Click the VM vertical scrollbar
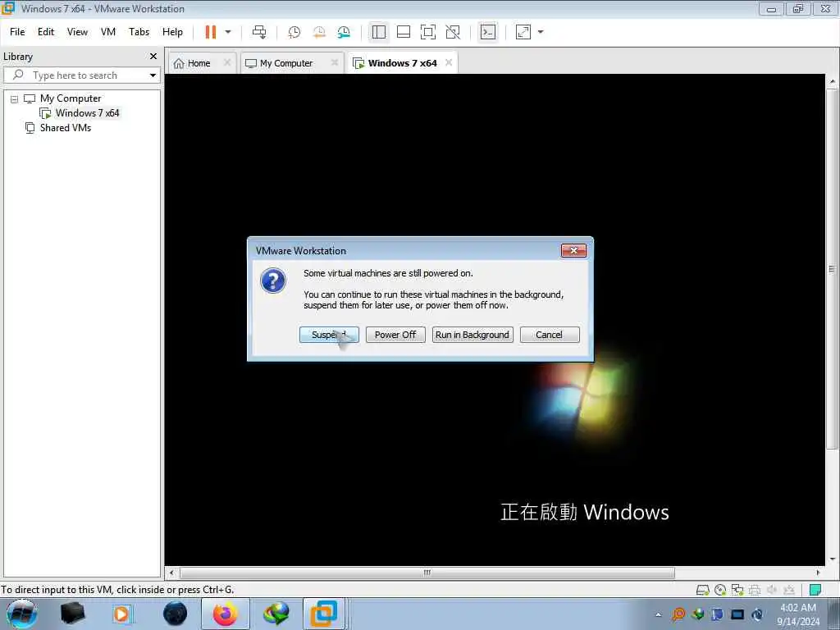Viewport: 840px width, 630px height. pos(832,269)
